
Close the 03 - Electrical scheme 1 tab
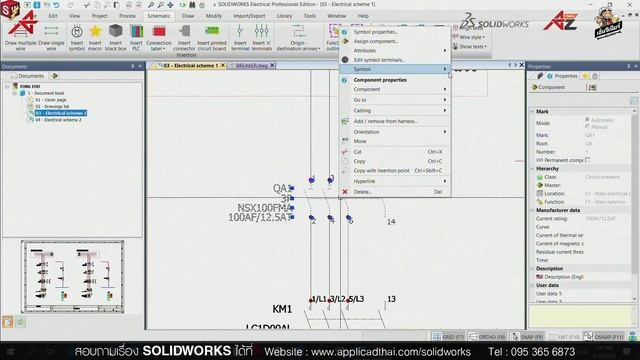click(x=223, y=65)
